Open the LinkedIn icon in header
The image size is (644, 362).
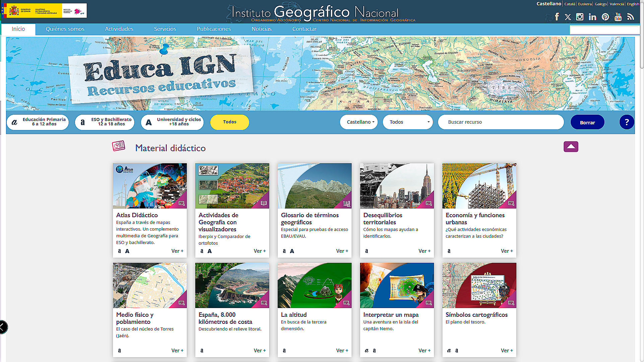(592, 17)
